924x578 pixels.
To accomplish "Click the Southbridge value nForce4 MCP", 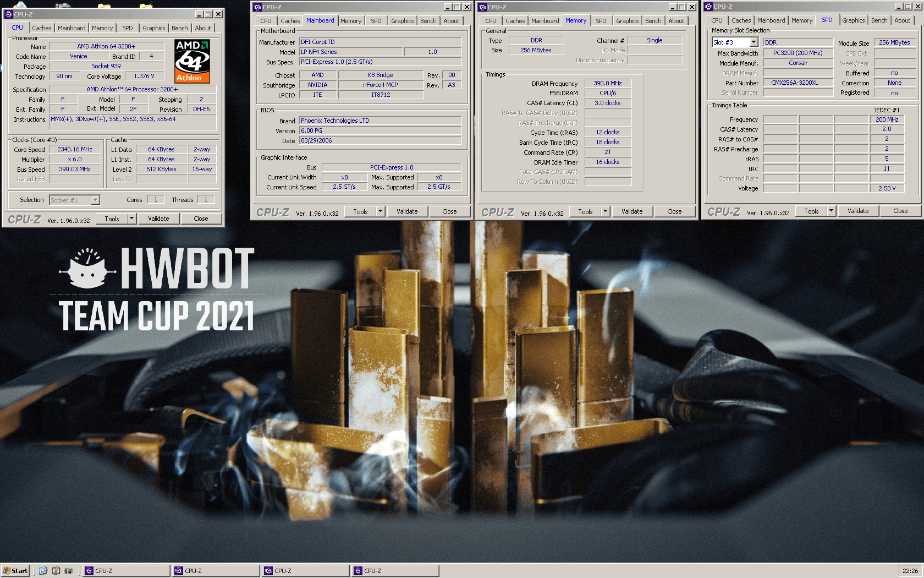I will [x=381, y=85].
